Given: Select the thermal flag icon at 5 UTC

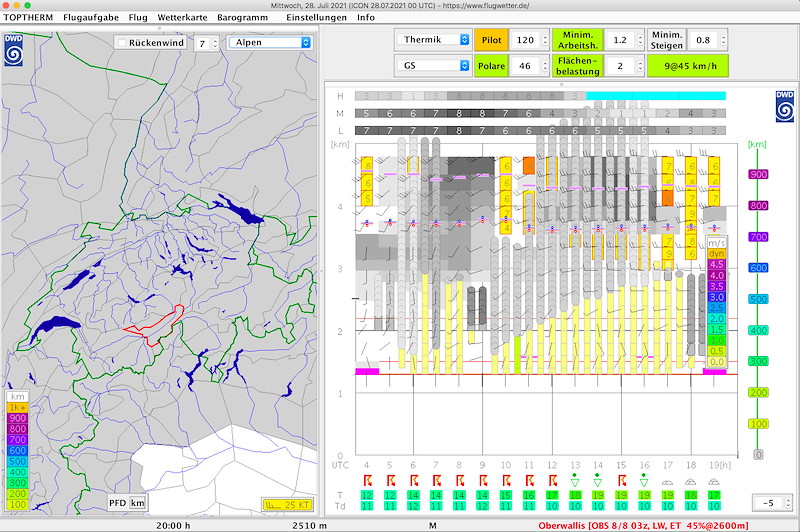Looking at the screenshot, I should [x=391, y=480].
